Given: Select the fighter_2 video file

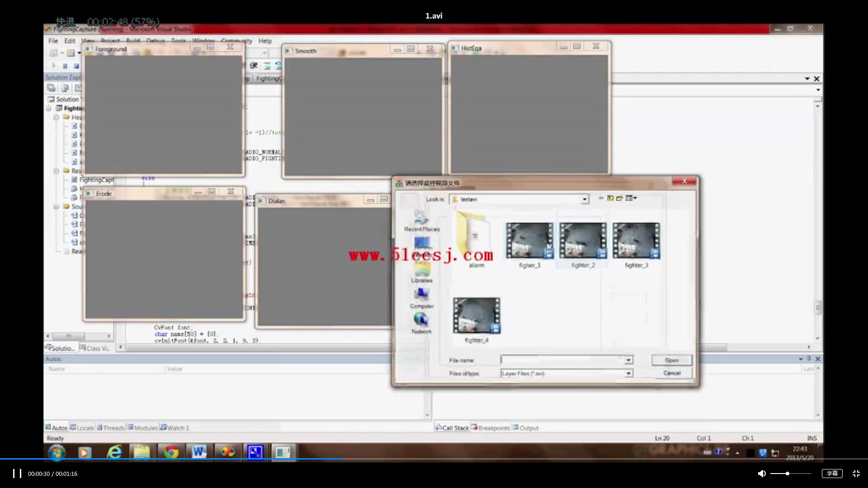Looking at the screenshot, I should point(583,245).
